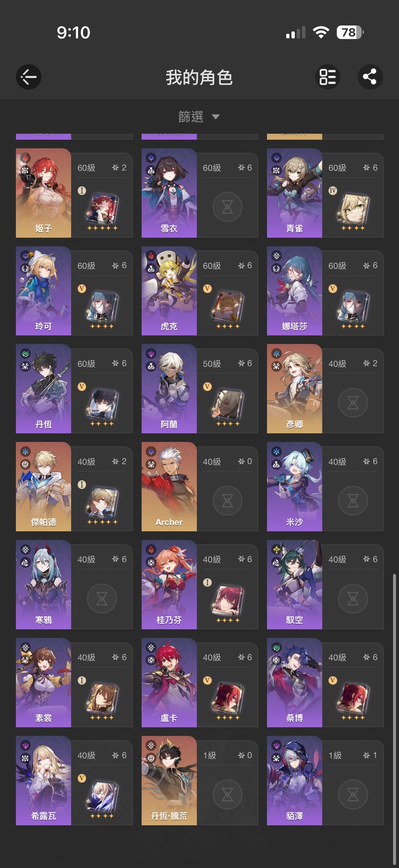Tap 馭空's empty light cone slot

pos(353,598)
